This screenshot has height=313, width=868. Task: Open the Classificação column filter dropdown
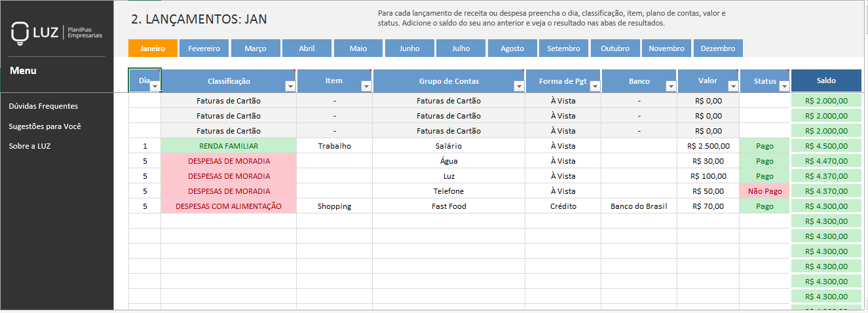pyautogui.click(x=290, y=86)
